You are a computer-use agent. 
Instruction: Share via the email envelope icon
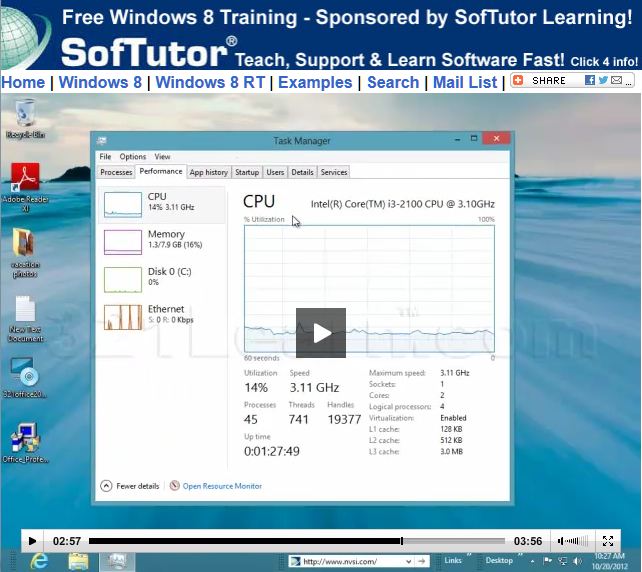coord(616,80)
